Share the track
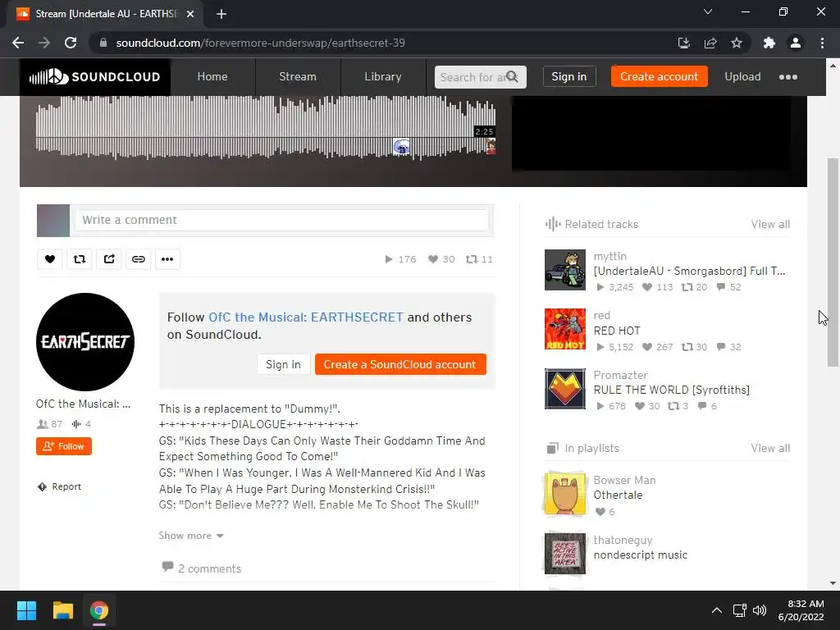 pos(109,259)
